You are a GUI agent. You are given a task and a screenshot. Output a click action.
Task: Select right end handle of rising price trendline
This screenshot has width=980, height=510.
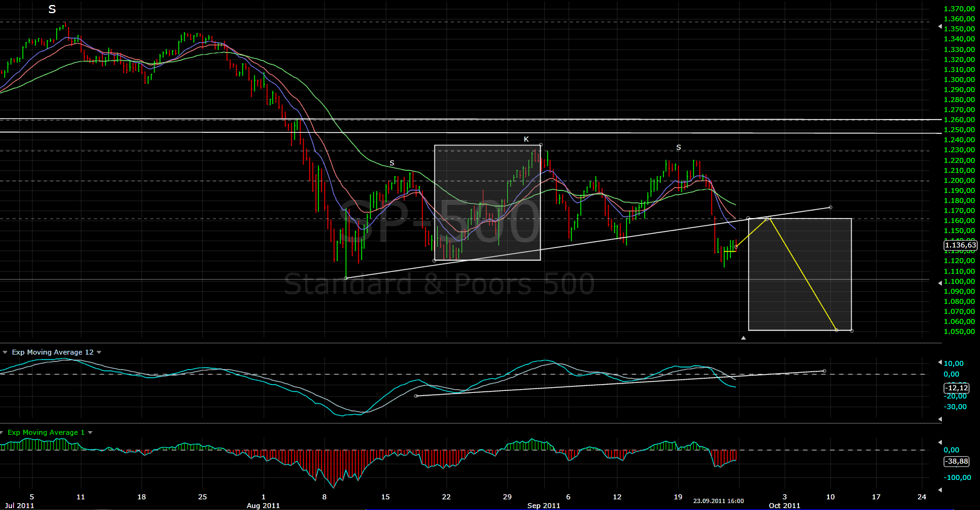(830, 207)
